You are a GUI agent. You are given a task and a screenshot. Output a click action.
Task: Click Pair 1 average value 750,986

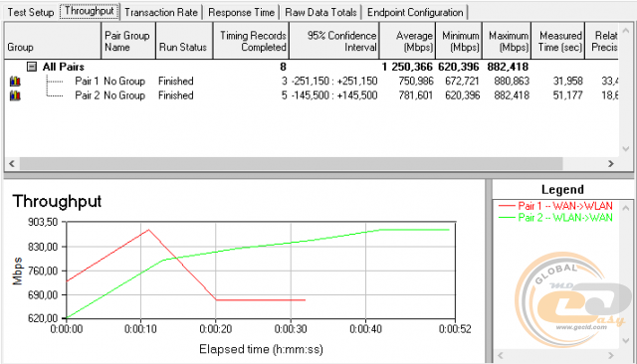coord(416,82)
